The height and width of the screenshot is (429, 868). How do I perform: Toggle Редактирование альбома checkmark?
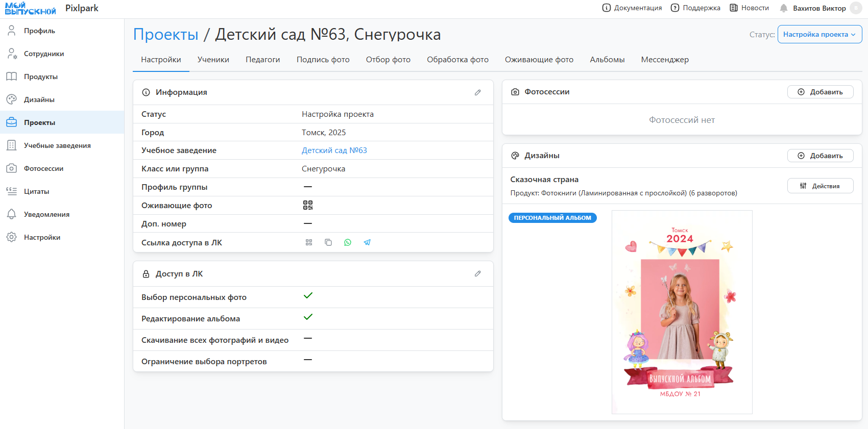click(308, 317)
